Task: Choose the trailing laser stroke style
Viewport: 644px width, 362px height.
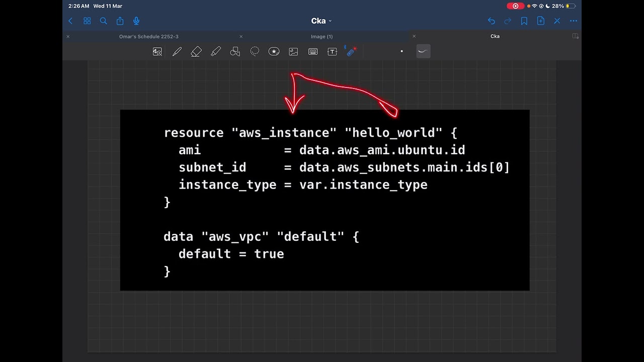Action: (423, 51)
